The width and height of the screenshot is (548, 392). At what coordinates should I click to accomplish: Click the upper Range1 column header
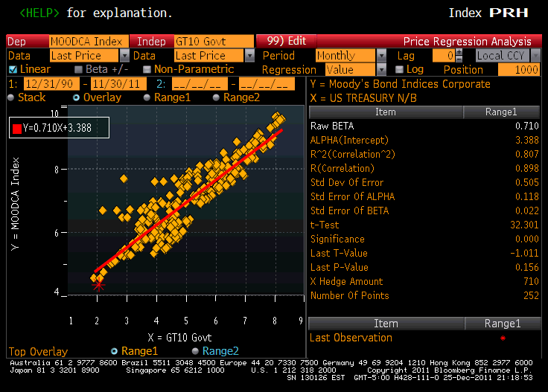(x=502, y=112)
